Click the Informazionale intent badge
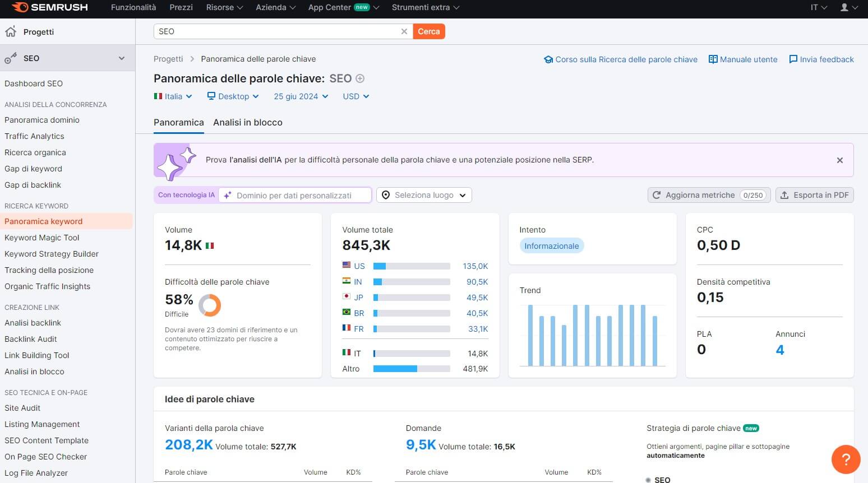The image size is (868, 483). (552, 246)
